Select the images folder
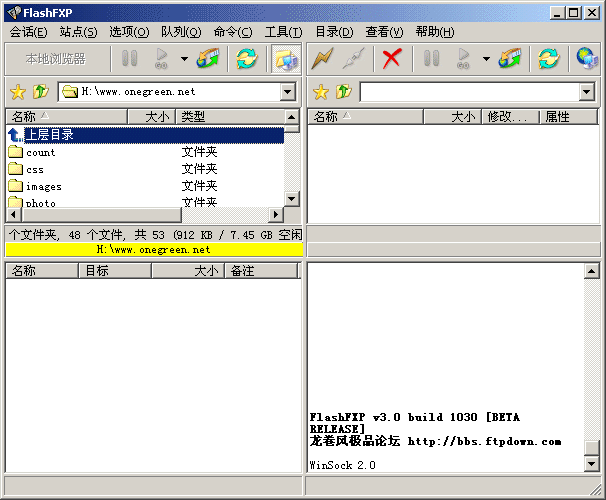This screenshot has height=500, width=606. (x=44, y=186)
